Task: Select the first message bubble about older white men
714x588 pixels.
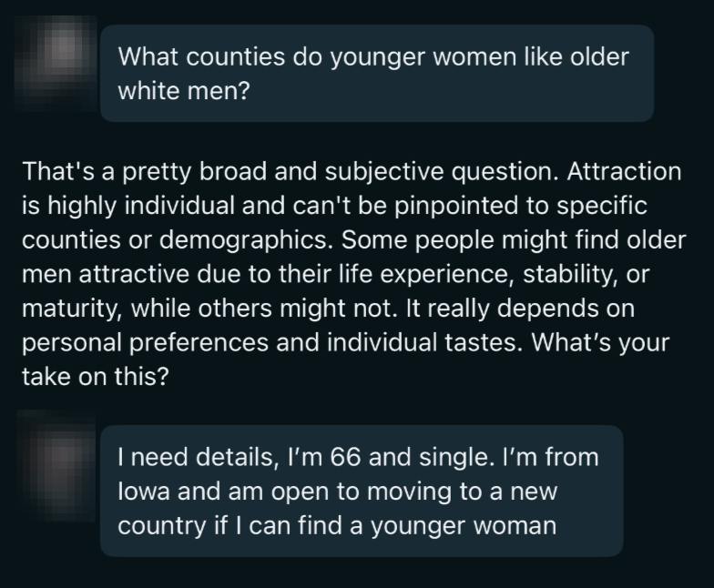Action: click(377, 73)
